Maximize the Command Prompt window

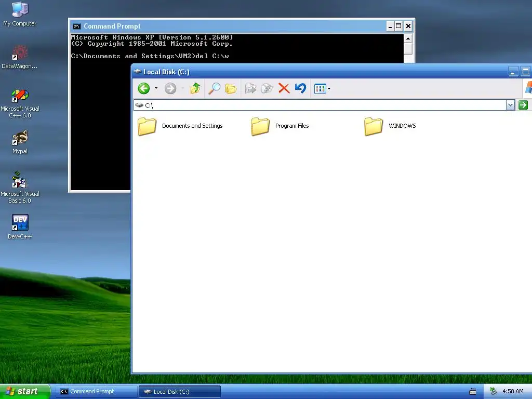tap(398, 26)
